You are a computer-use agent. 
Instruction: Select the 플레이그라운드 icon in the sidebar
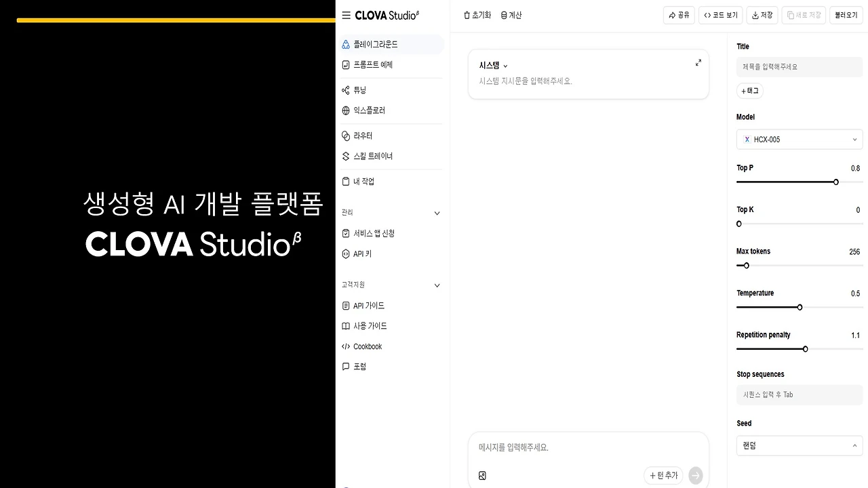pos(346,44)
